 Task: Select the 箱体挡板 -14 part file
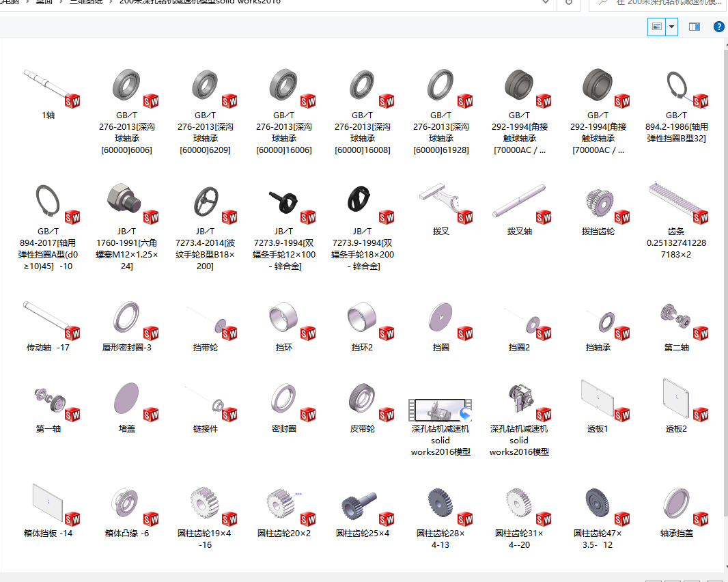click(x=48, y=511)
